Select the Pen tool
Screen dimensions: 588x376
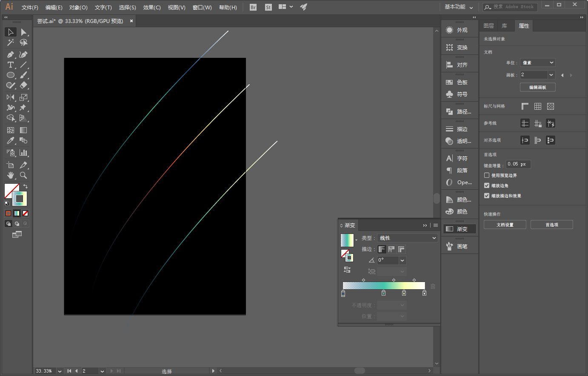click(10, 54)
